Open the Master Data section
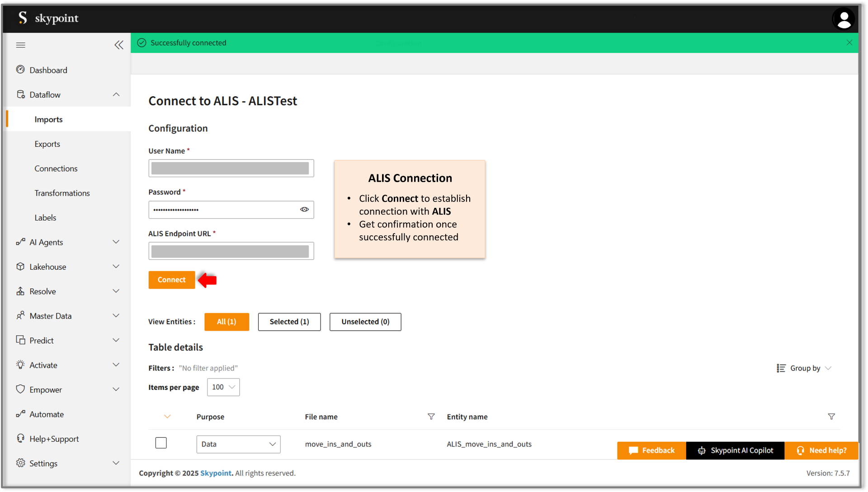Viewport: 868px width, 492px height. pyautogui.click(x=50, y=316)
